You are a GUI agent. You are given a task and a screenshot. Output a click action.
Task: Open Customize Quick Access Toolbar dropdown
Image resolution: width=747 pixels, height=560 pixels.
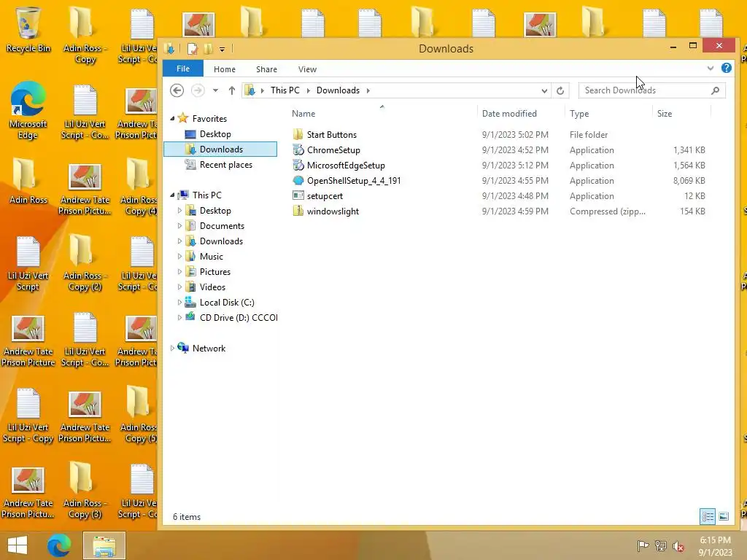click(222, 49)
